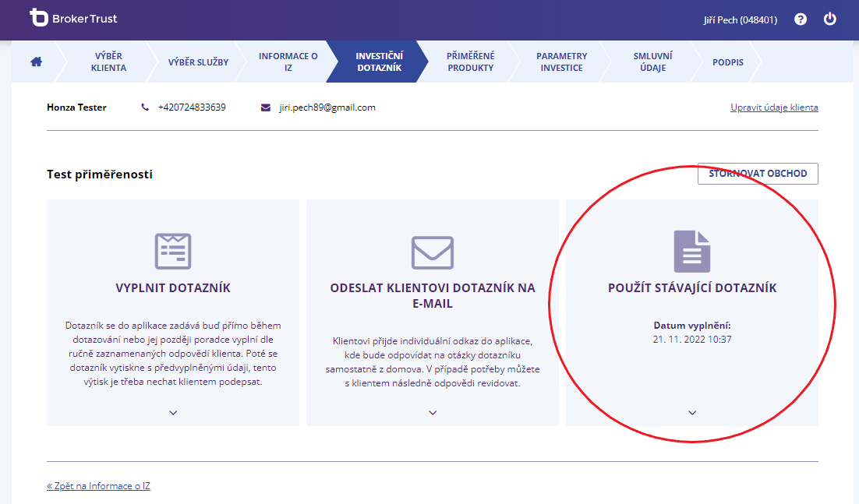Click the date 21. 11. 2022 10:37
The image size is (859, 504).
click(692, 340)
